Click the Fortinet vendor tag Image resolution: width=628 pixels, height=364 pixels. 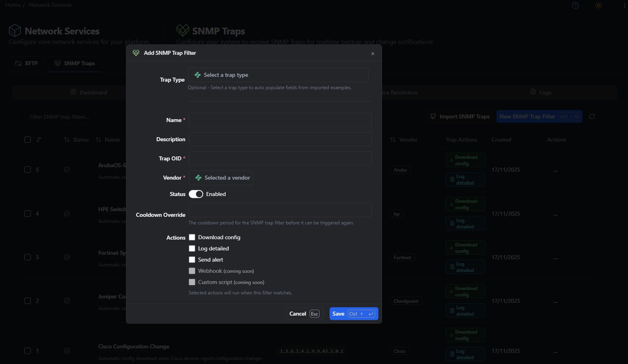pos(402,258)
